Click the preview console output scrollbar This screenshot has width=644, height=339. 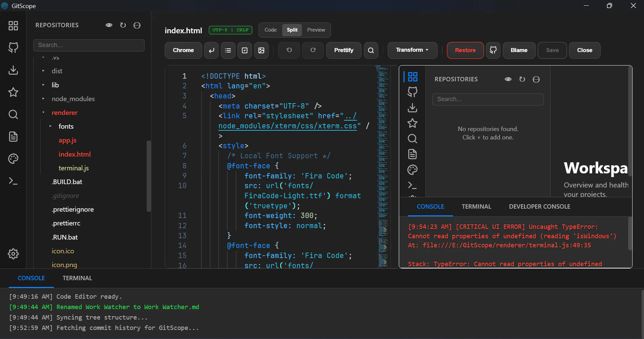click(x=630, y=234)
